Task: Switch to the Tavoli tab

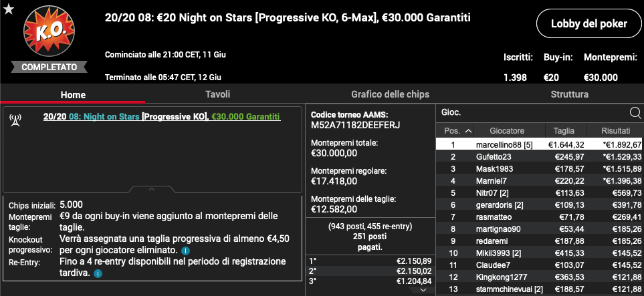Action: (x=218, y=94)
